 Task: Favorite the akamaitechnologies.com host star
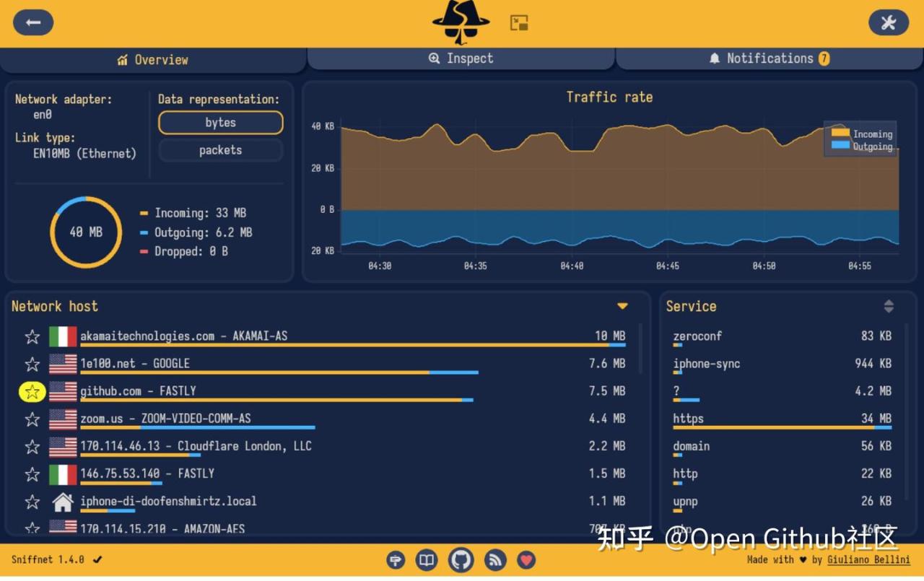coord(32,337)
